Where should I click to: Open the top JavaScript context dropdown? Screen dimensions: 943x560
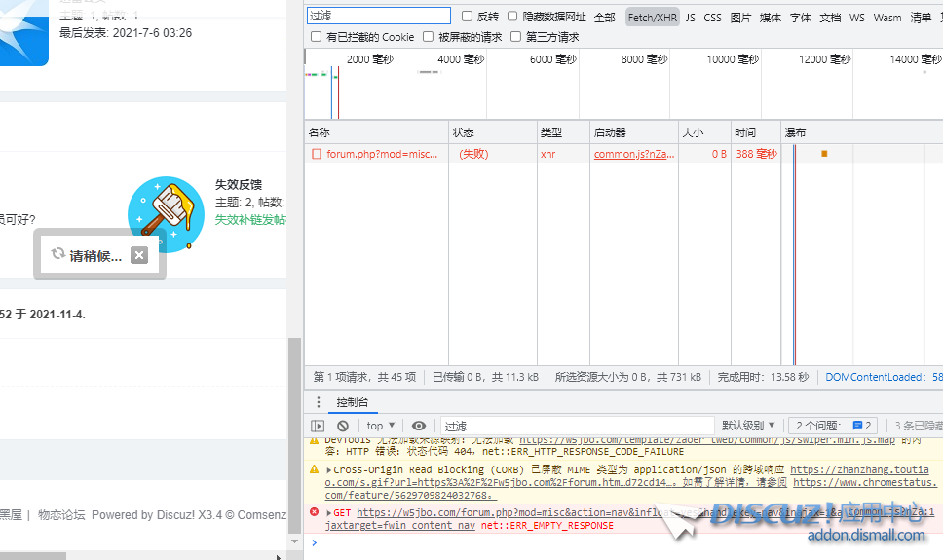[x=381, y=426]
